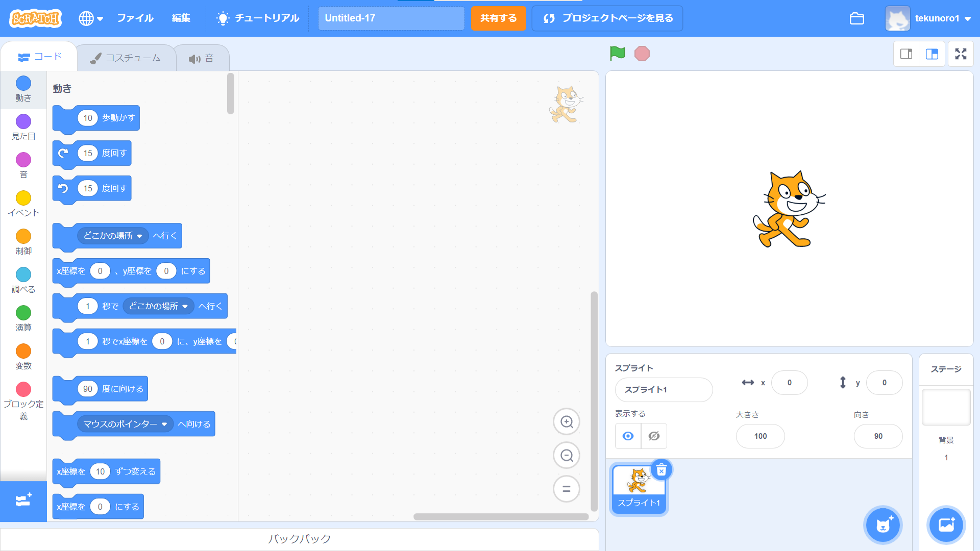Viewport: 980px width, 551px height.
Task: Hide sprite using crossed-eye button
Action: click(x=654, y=436)
